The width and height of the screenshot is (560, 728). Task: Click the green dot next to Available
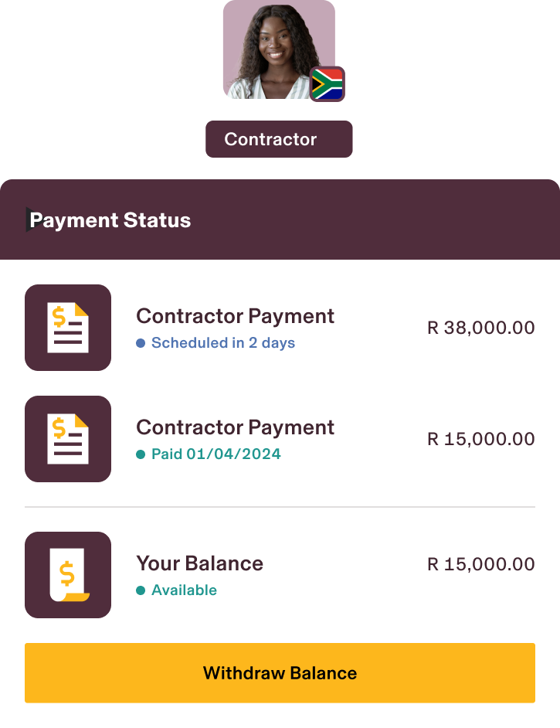coord(141,590)
